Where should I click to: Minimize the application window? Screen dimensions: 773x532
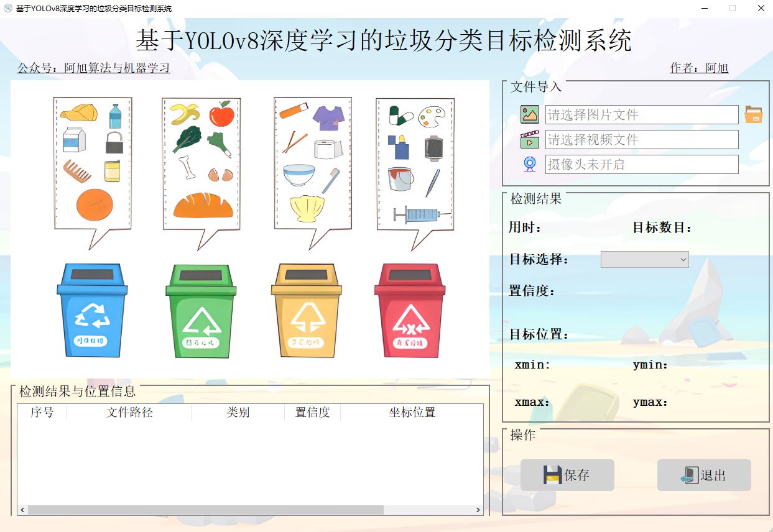point(705,8)
